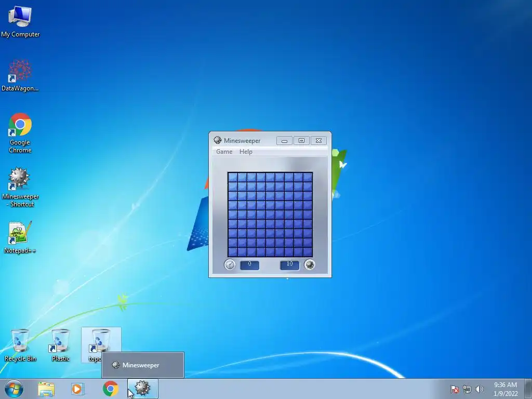Click the remaining mines display showing 10

pos(290,265)
